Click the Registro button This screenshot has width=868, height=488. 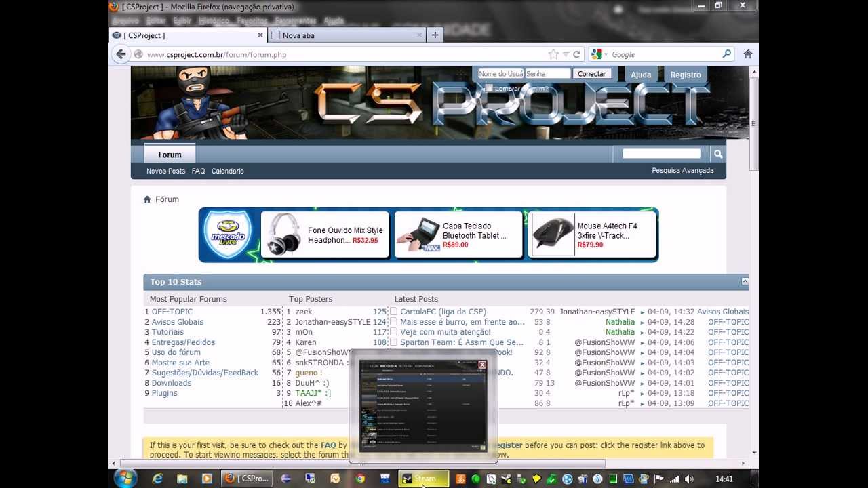click(686, 75)
